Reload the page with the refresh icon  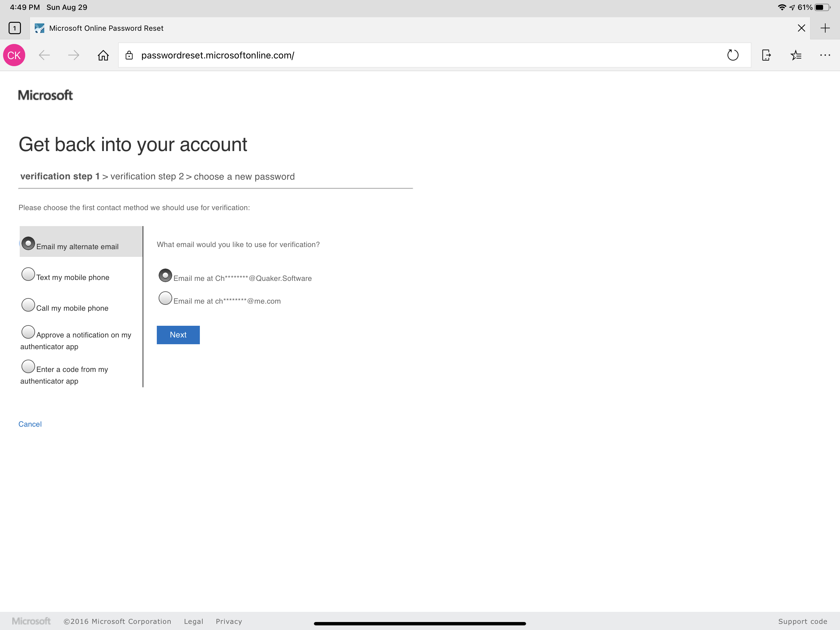point(732,55)
